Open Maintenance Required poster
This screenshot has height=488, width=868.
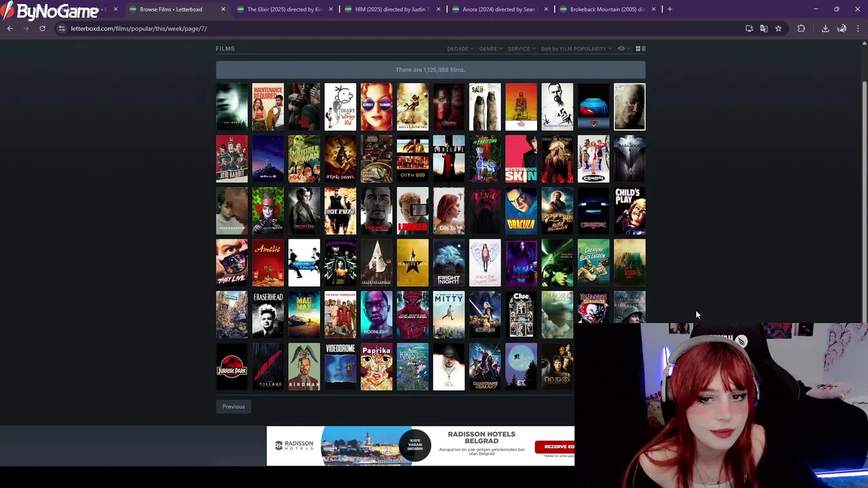pyautogui.click(x=268, y=106)
